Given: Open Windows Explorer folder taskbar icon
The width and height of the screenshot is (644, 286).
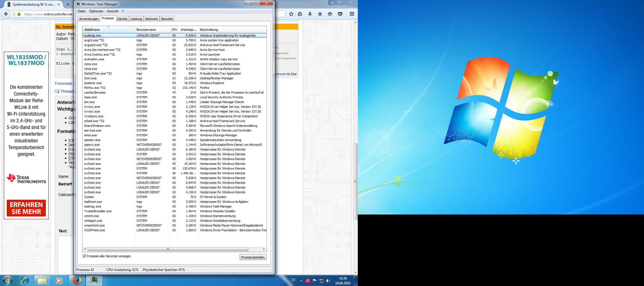Looking at the screenshot, I should click(x=42, y=280).
